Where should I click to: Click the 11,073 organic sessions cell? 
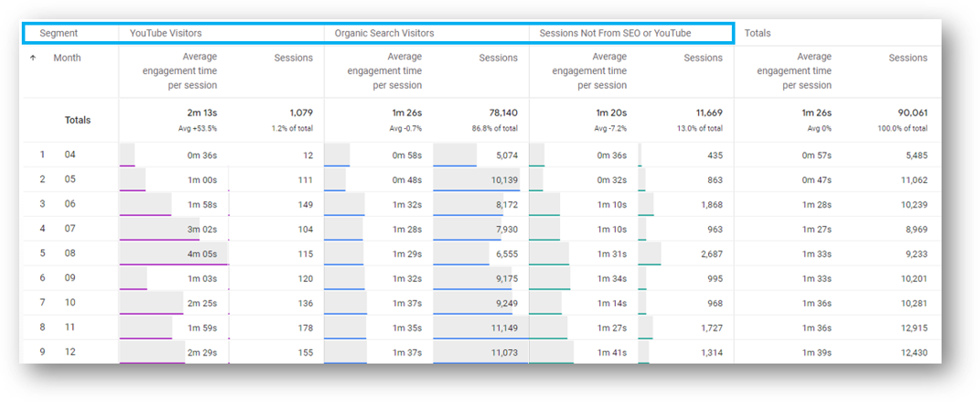pos(504,353)
